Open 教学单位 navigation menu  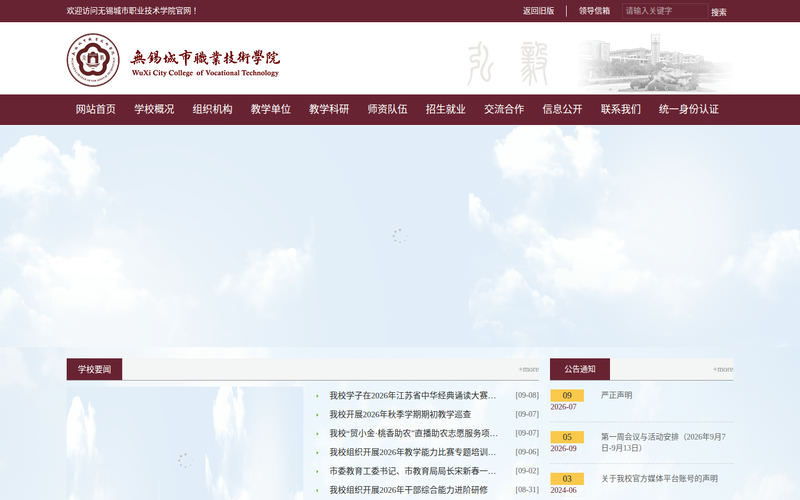270,109
